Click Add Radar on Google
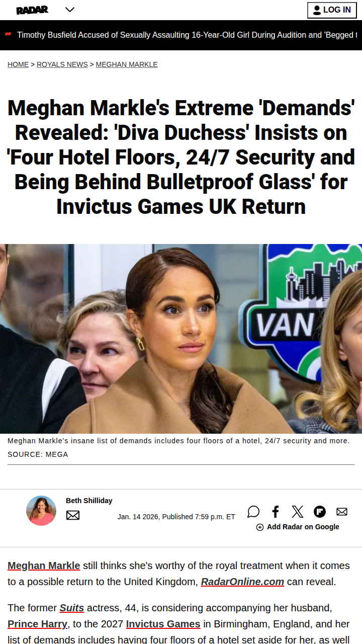 [x=298, y=527]
